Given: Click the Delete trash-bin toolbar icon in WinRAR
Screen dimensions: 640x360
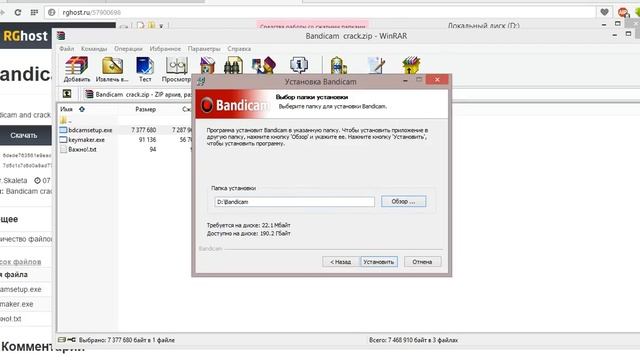Looking at the screenshot, I should pos(207,65).
